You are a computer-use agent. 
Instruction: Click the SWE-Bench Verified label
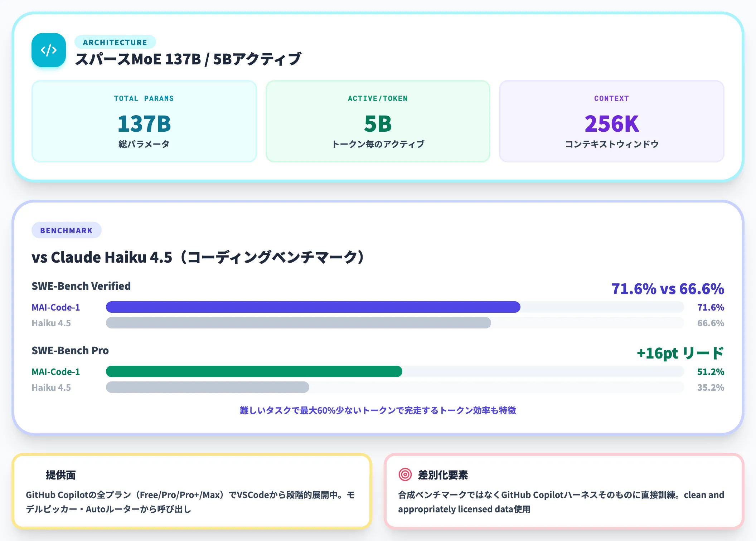pos(81,286)
